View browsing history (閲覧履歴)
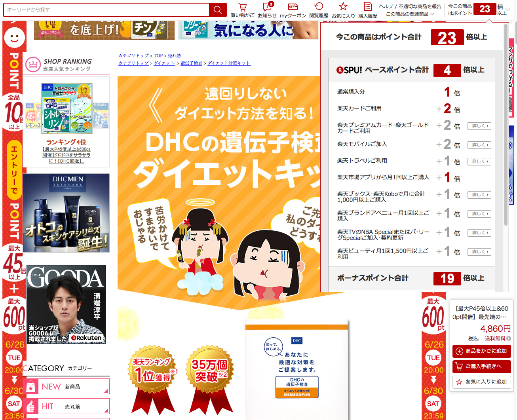Screen dimensions: 517x420 point(319,10)
